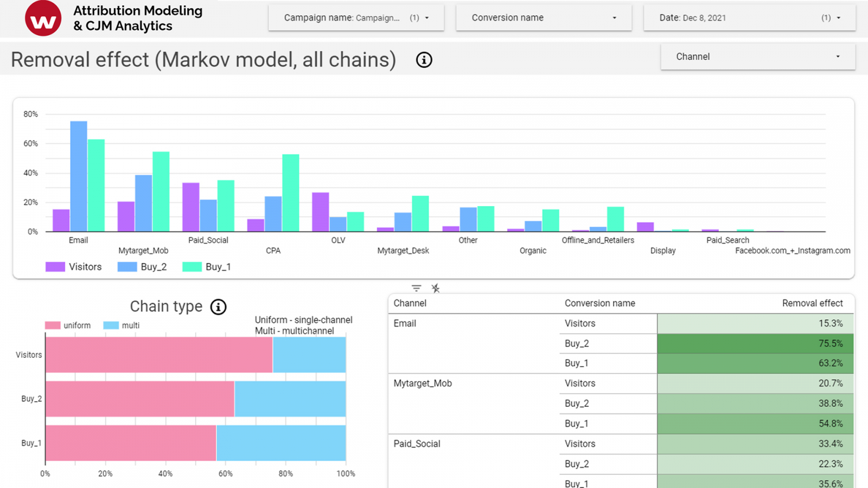Click the Visitors uniform pink bar
868x488 pixels.
158,355
